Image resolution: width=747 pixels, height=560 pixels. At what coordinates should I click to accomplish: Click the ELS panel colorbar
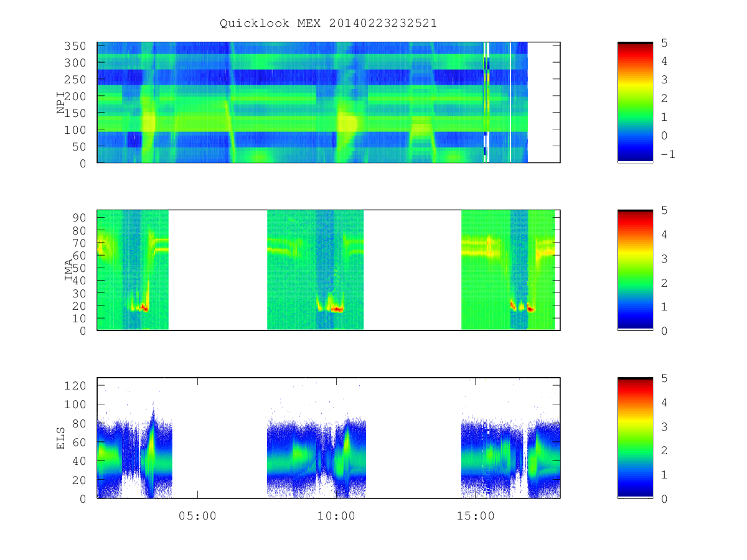(635, 438)
